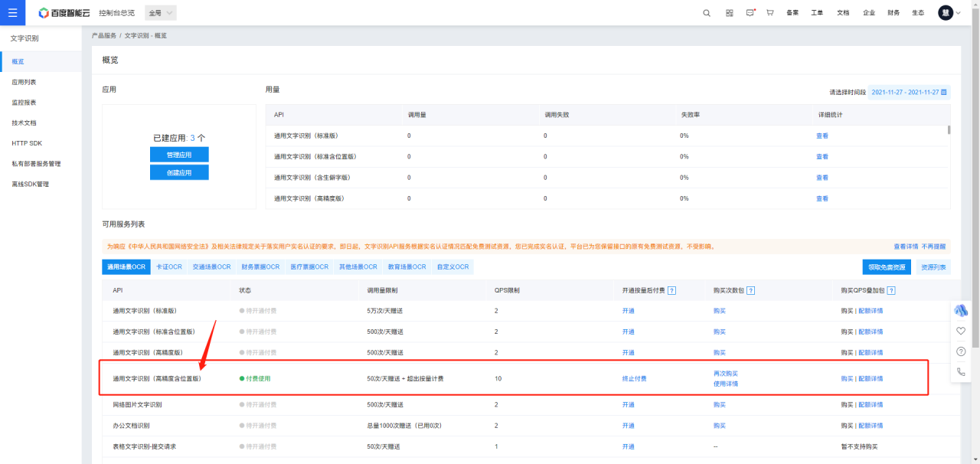Click the usage table scrollbar
The width and height of the screenshot is (980, 464).
coord(949,129)
